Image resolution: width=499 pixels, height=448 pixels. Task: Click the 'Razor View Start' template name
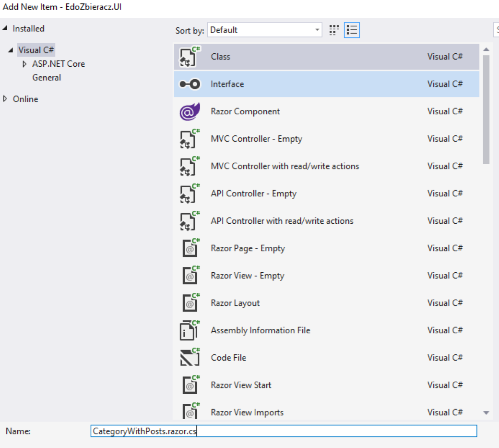(241, 385)
